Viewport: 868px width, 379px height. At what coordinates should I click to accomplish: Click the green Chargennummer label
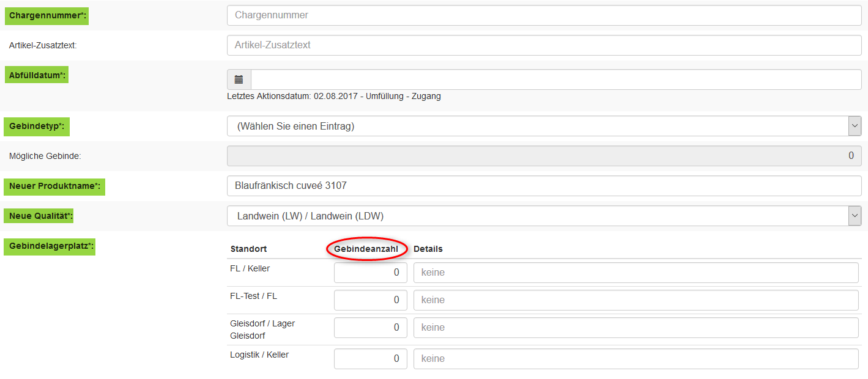pos(46,15)
